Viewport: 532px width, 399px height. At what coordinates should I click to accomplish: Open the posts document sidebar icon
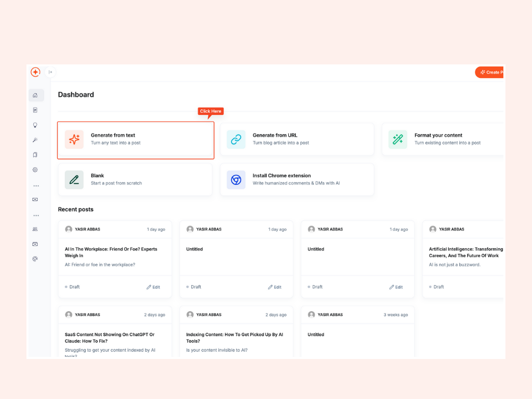coord(35,110)
